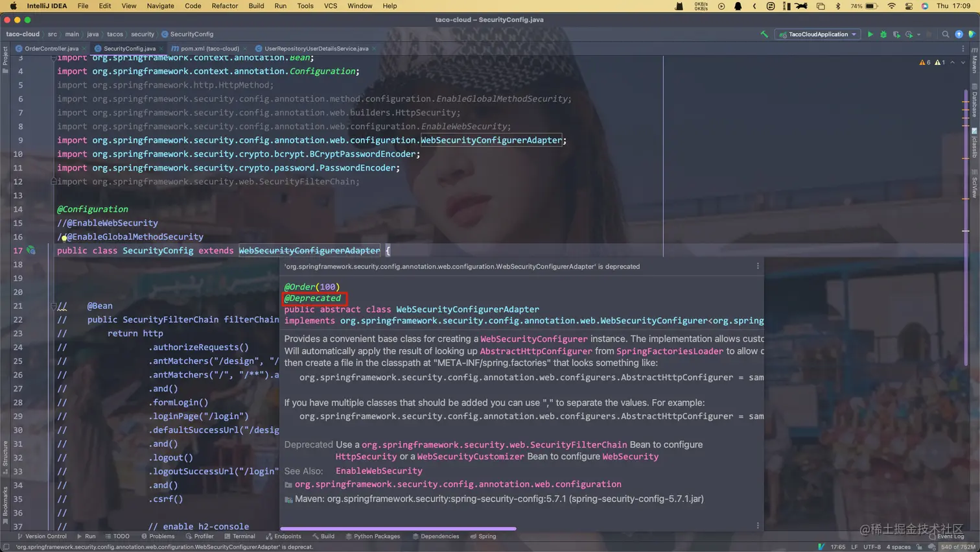Toggle tool window bars in status corner
The image size is (980, 552).
coord(6,547)
